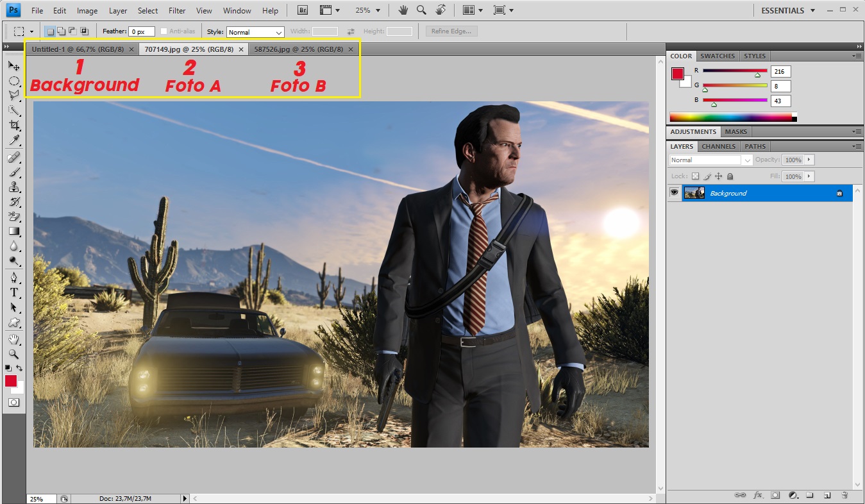Select the Move tool
This screenshot has height=504, width=865.
click(13, 66)
